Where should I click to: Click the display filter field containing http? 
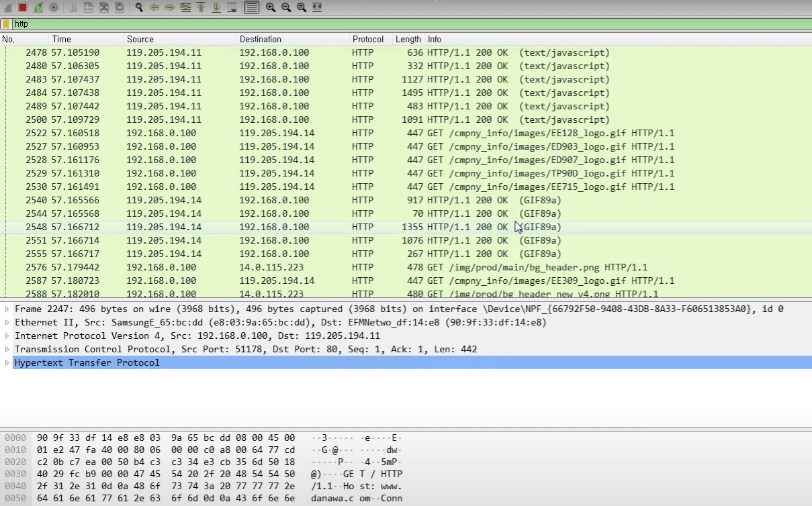pos(411,24)
